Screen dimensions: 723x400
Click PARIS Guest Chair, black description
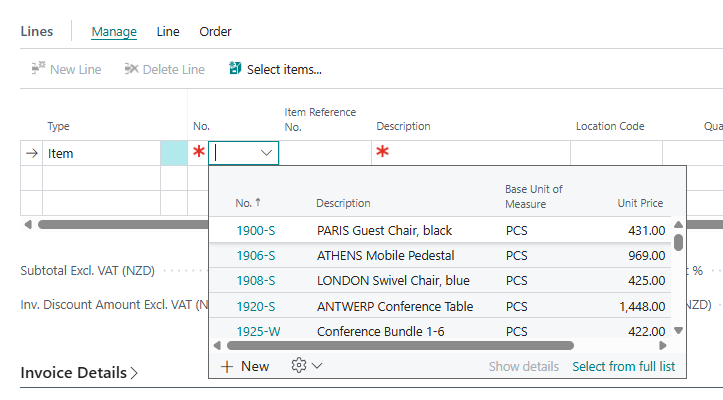pyautogui.click(x=384, y=230)
